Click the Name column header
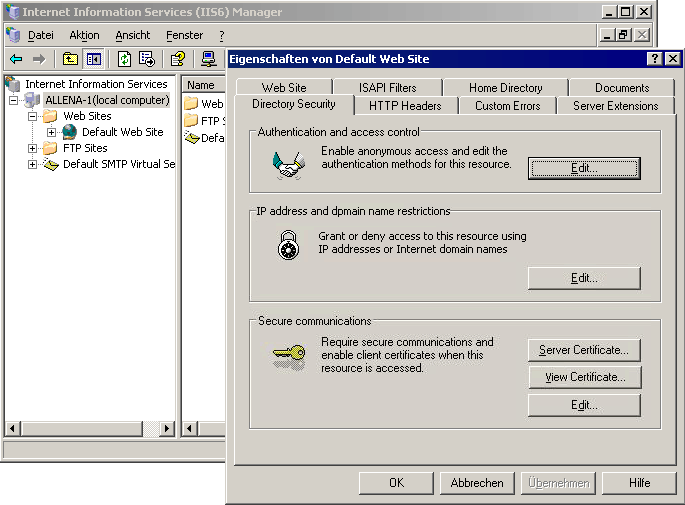This screenshot has height=505, width=685. tap(204, 85)
